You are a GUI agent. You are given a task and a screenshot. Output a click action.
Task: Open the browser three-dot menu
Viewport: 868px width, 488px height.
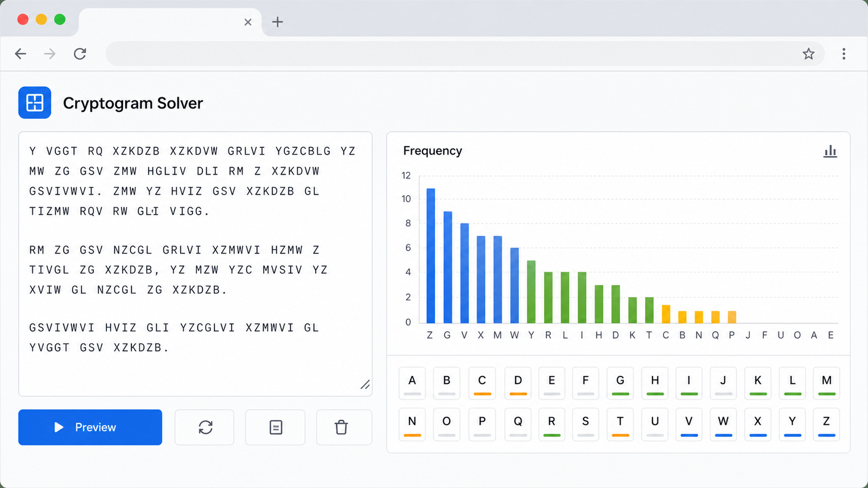click(844, 54)
